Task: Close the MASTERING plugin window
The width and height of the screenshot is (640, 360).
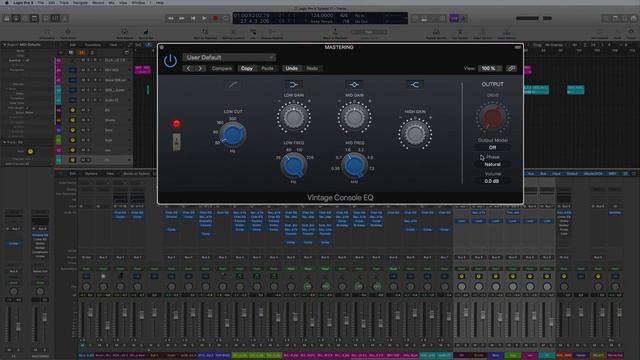Action: pyautogui.click(x=162, y=47)
